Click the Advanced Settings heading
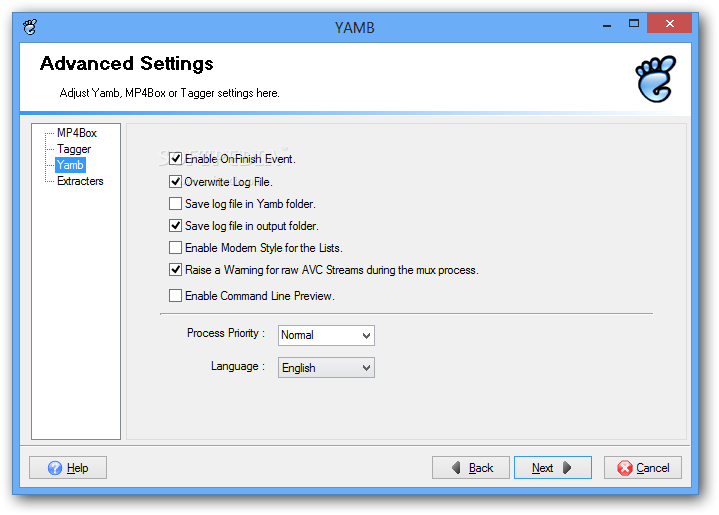Viewport: 719px width, 515px height. [x=127, y=64]
